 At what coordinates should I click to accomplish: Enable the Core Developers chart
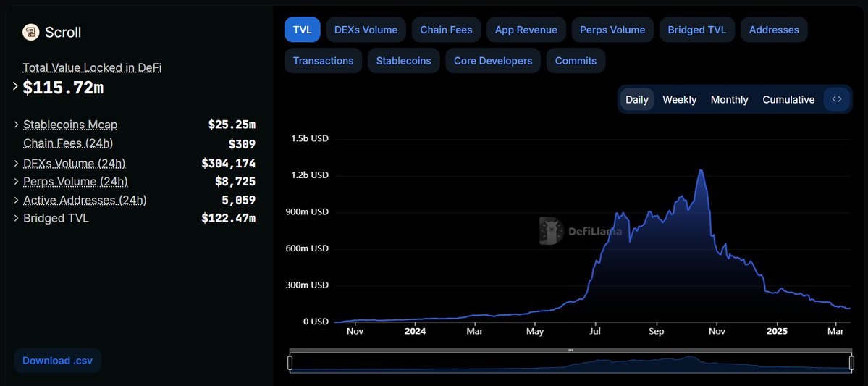(493, 61)
